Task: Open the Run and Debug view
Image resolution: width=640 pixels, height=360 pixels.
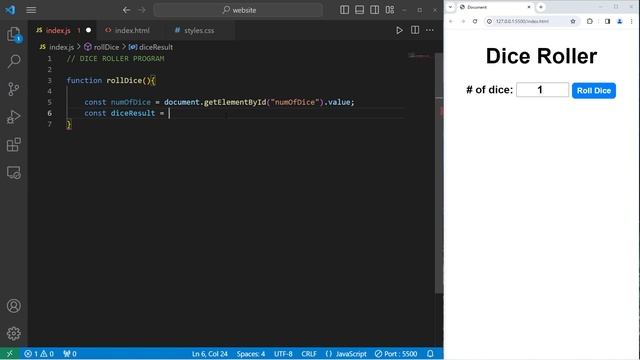Action: (x=13, y=117)
